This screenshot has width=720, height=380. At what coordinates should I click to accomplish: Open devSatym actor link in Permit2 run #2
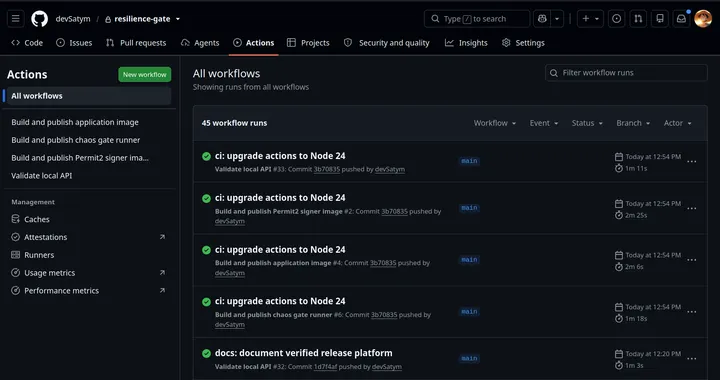230,221
